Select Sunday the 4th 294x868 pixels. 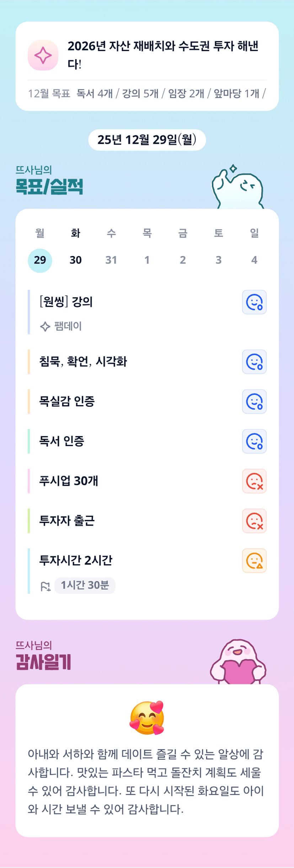click(x=254, y=260)
